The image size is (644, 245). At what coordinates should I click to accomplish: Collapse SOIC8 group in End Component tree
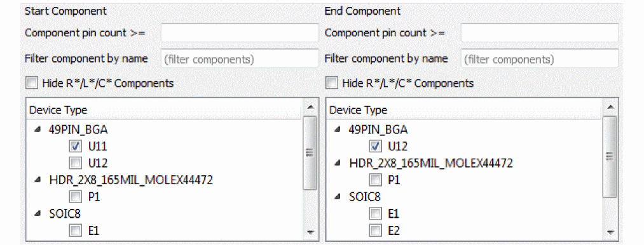pos(338,197)
